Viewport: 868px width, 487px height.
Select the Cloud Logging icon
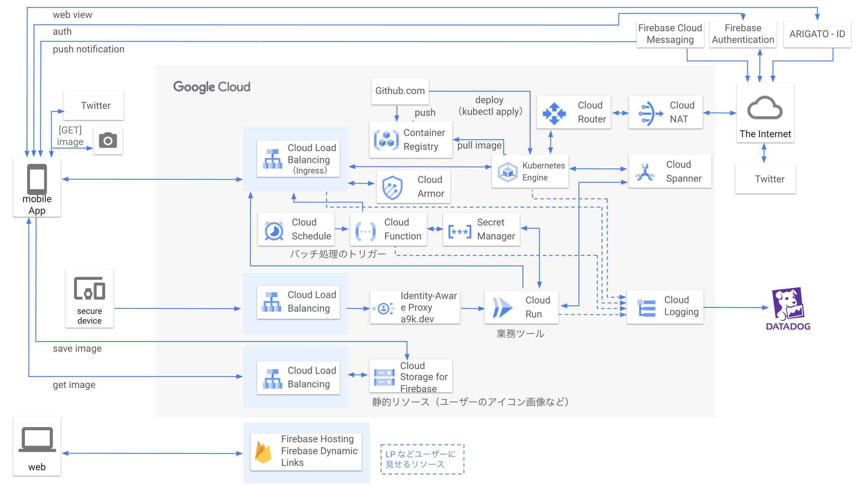[x=647, y=308]
